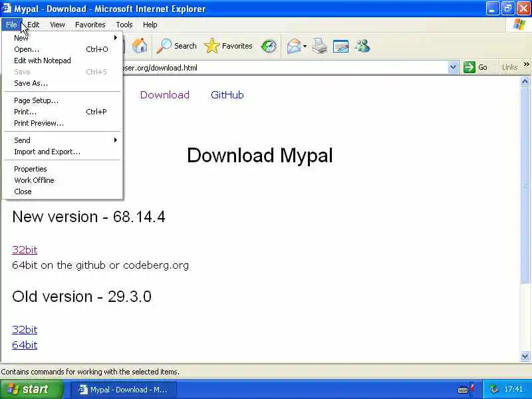Expand the Send submenu
532x399 pixels.
(62, 140)
